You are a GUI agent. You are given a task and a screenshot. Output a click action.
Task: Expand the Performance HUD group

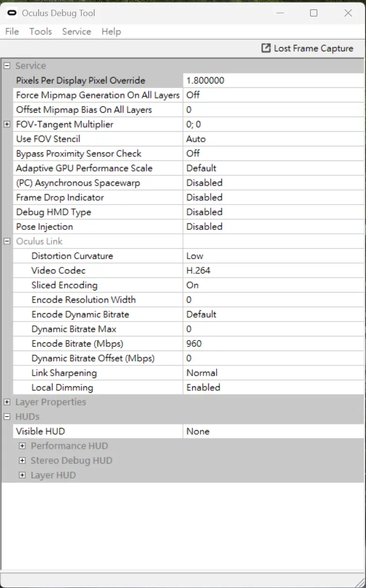click(22, 446)
